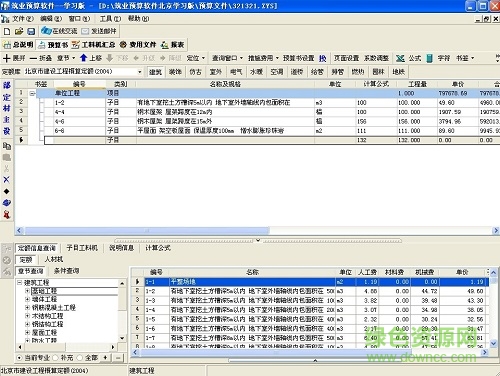Open the 帮助 menu

click(x=139, y=19)
